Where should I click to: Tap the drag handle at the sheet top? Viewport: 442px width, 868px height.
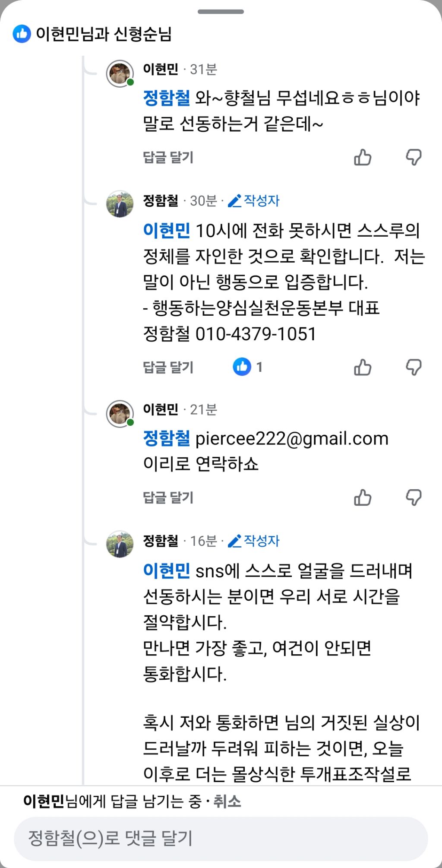(221, 12)
